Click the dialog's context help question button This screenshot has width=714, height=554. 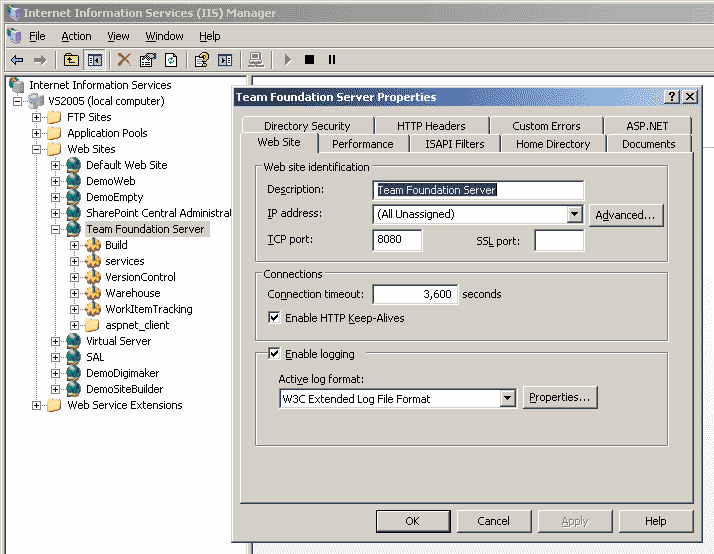[672, 97]
